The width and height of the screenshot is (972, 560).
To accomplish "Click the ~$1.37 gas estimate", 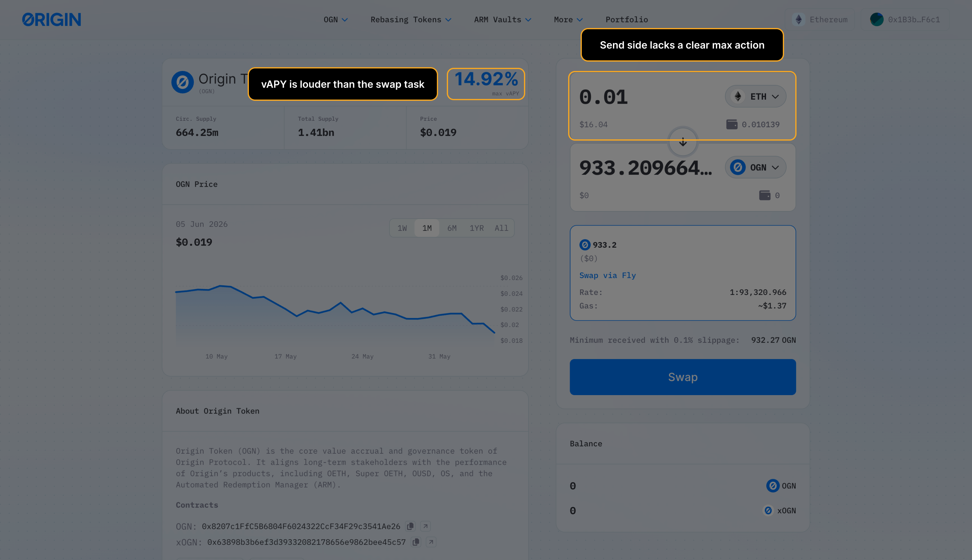I will coord(772,306).
